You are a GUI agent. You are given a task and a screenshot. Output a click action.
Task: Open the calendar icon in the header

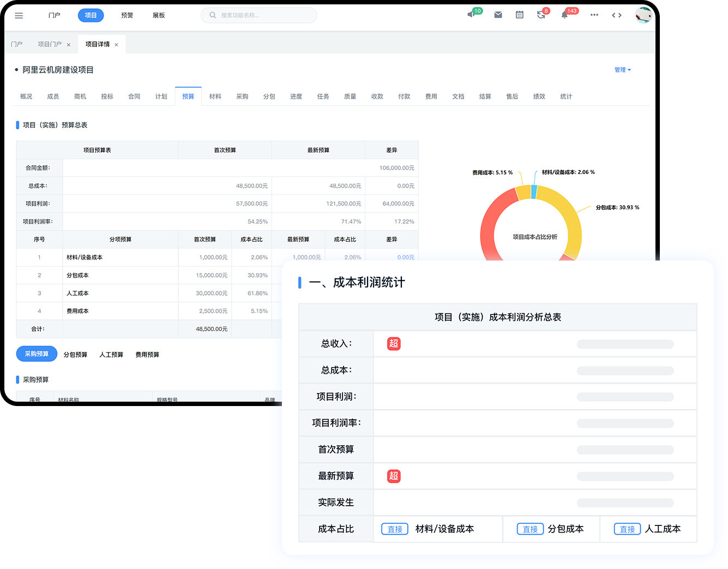(519, 15)
